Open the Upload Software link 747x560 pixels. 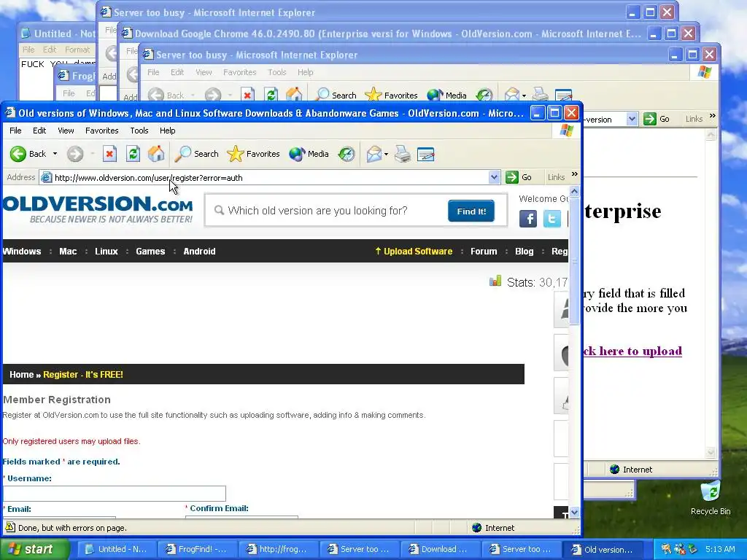[414, 251]
